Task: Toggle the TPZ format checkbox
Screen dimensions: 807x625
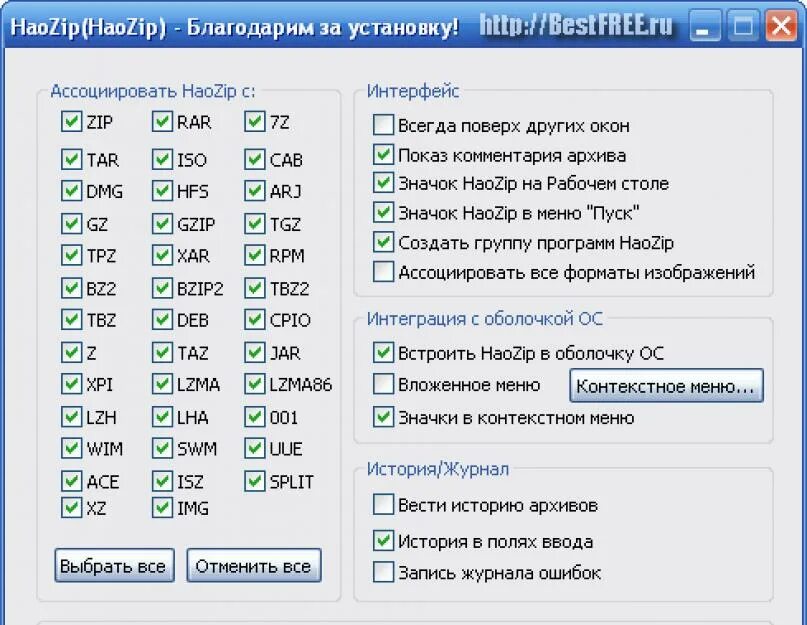Action: point(71,255)
